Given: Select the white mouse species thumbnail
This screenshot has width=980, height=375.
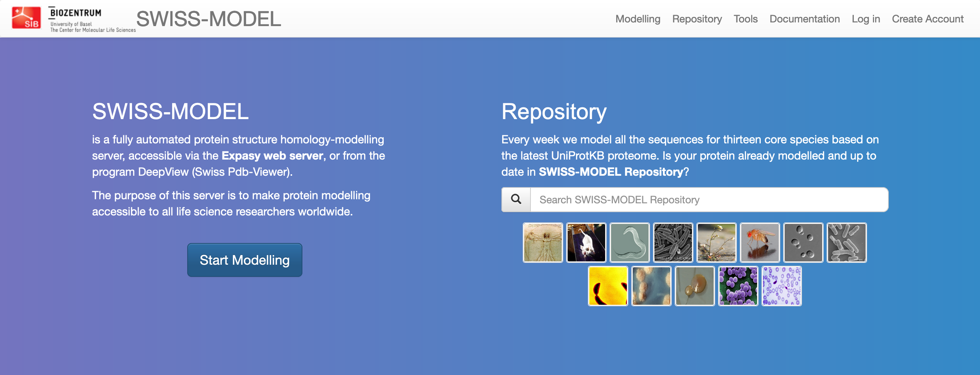Looking at the screenshot, I should point(586,243).
